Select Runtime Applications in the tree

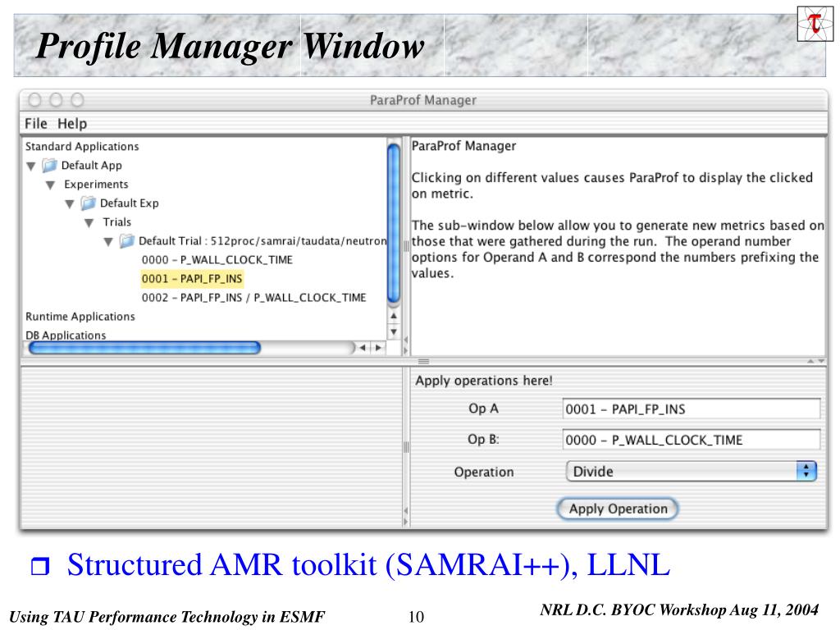click(80, 316)
